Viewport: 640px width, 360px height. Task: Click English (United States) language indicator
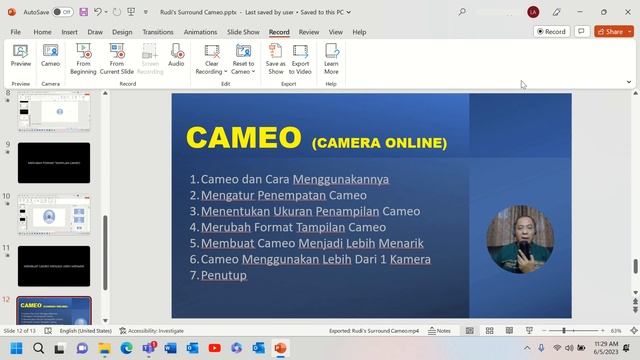pos(86,331)
